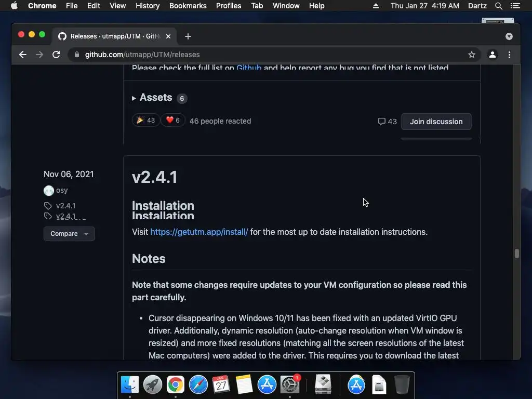
Task: Expand the Assets 6 section
Action: click(159, 98)
